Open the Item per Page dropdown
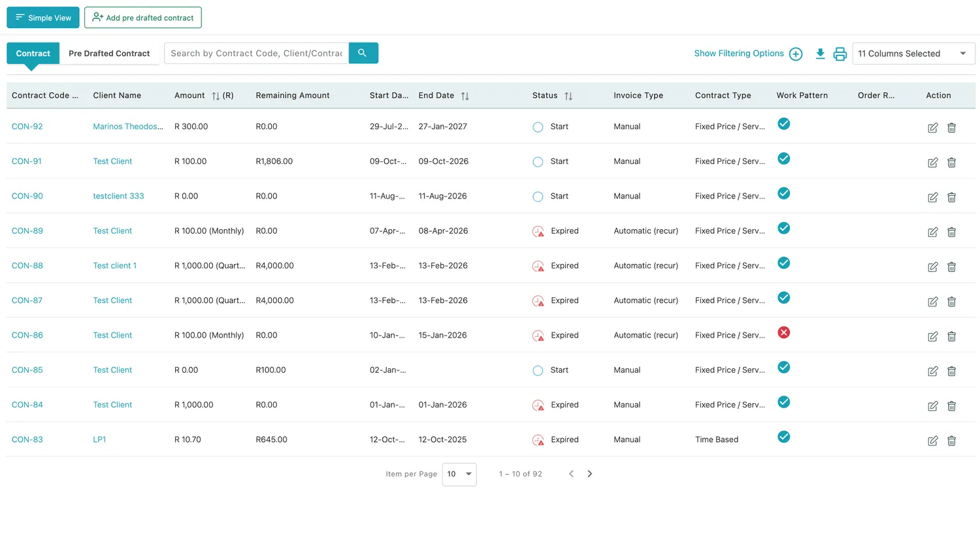The width and height of the screenshot is (980, 557). (x=459, y=474)
